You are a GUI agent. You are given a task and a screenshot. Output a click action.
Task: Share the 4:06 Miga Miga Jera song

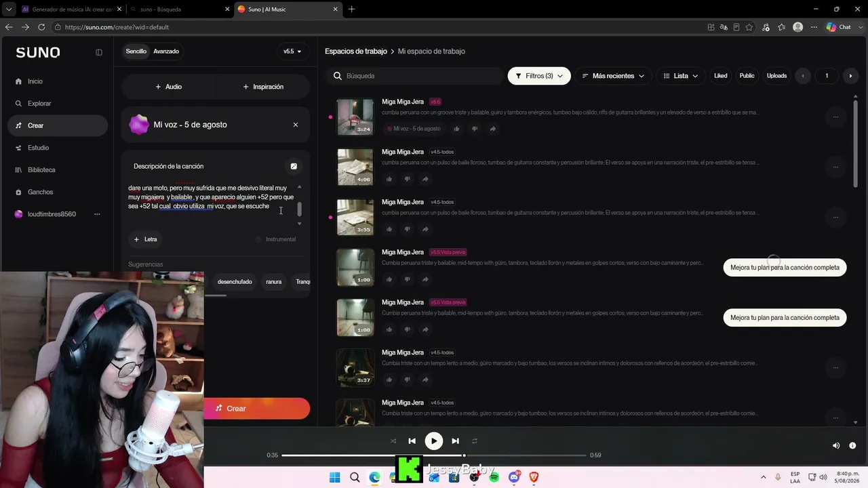tap(425, 179)
